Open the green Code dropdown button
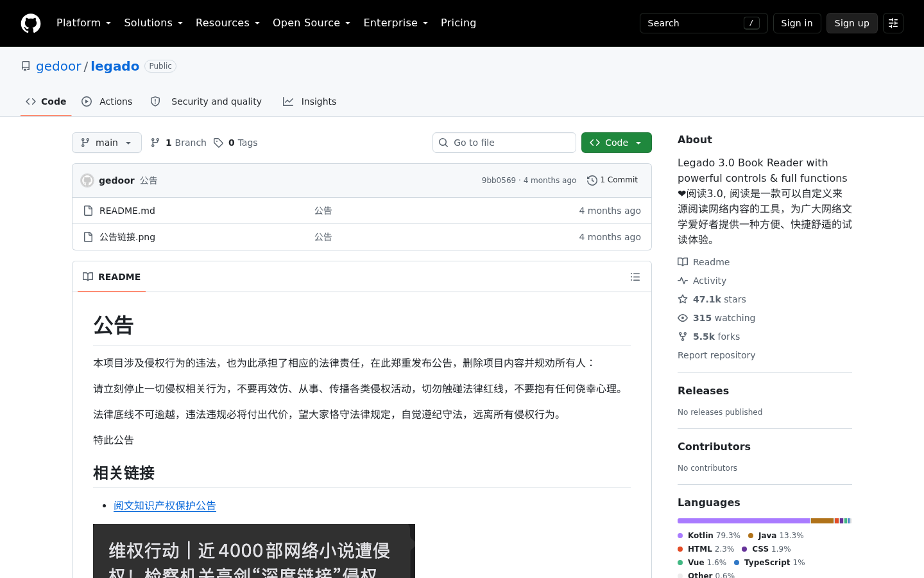This screenshot has height=578, width=924. coord(617,143)
